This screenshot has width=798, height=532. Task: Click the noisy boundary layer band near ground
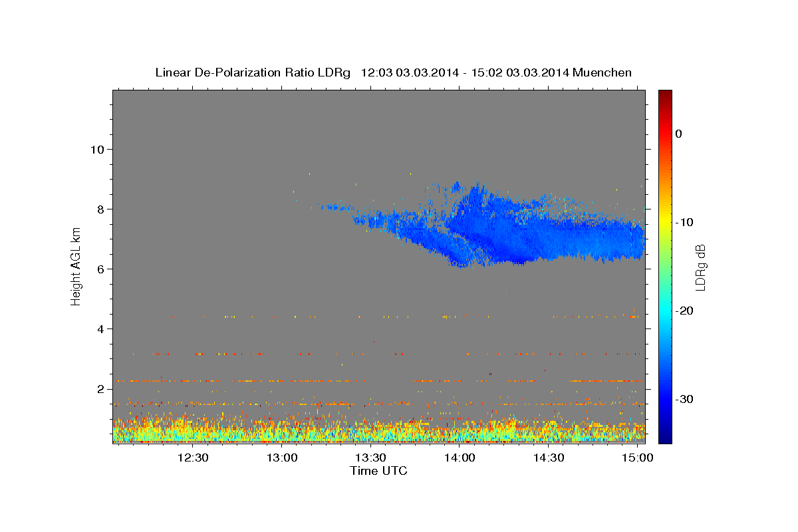point(378,430)
